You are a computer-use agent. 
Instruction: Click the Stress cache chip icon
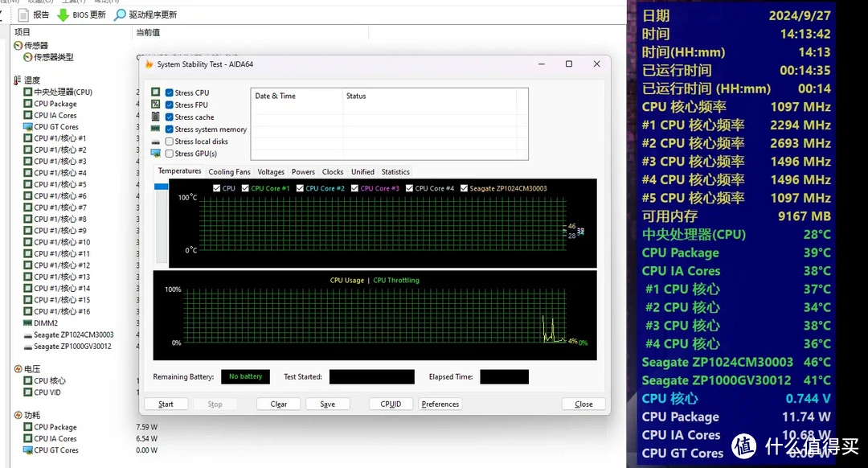pyautogui.click(x=156, y=117)
